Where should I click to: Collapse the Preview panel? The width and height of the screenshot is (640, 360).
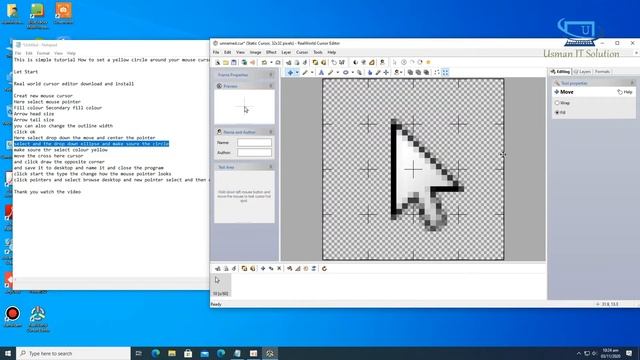coord(271,86)
